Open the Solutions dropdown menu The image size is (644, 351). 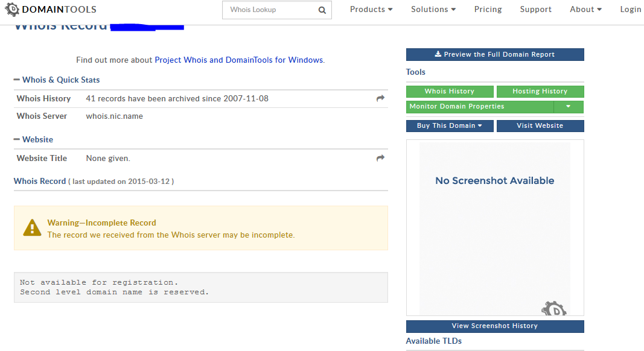click(433, 10)
